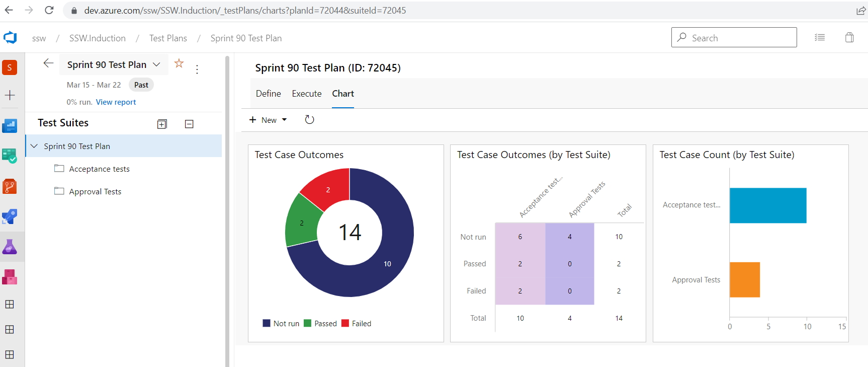Click the Azure DevOps logo

10,38
